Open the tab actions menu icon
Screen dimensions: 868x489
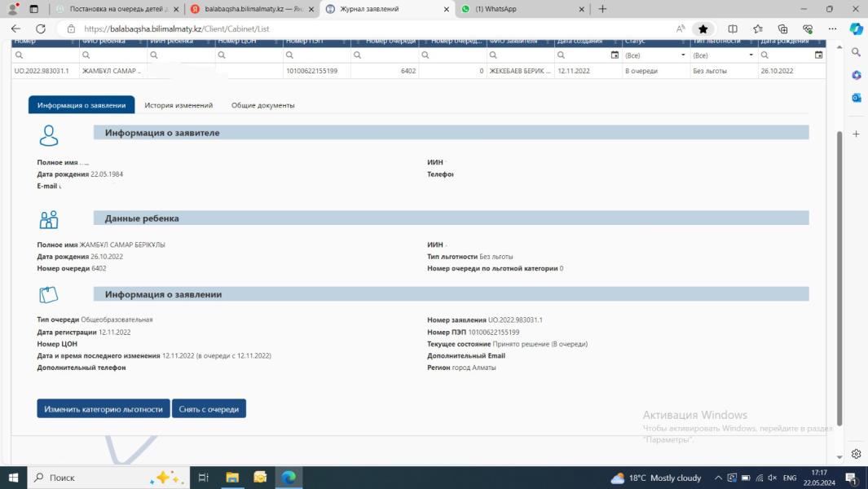33,9
